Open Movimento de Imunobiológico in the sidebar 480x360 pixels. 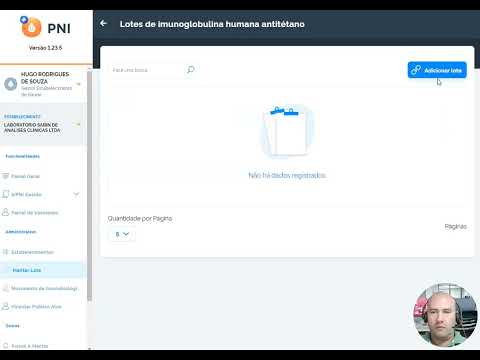(x=44, y=288)
